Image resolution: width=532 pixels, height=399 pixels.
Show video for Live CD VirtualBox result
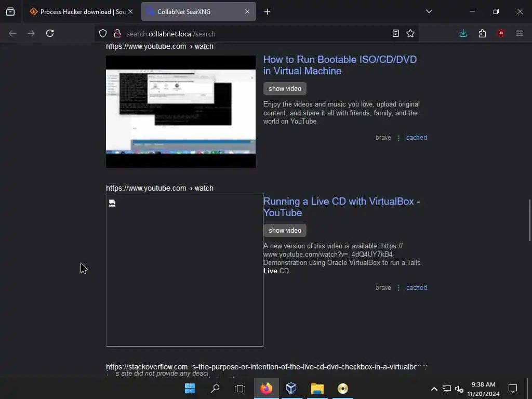tap(285, 230)
